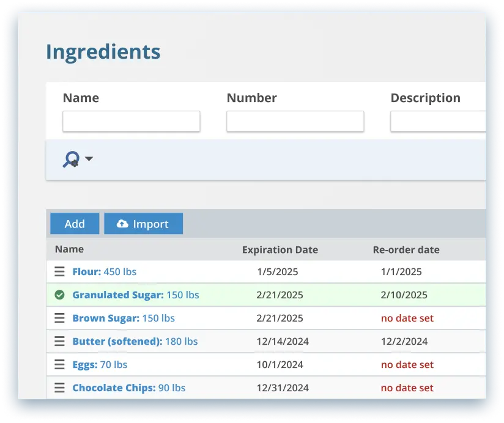Image resolution: width=504 pixels, height=423 pixels.
Task: Select Chocolate Chips expiration date 12/31/2024
Action: 283,388
